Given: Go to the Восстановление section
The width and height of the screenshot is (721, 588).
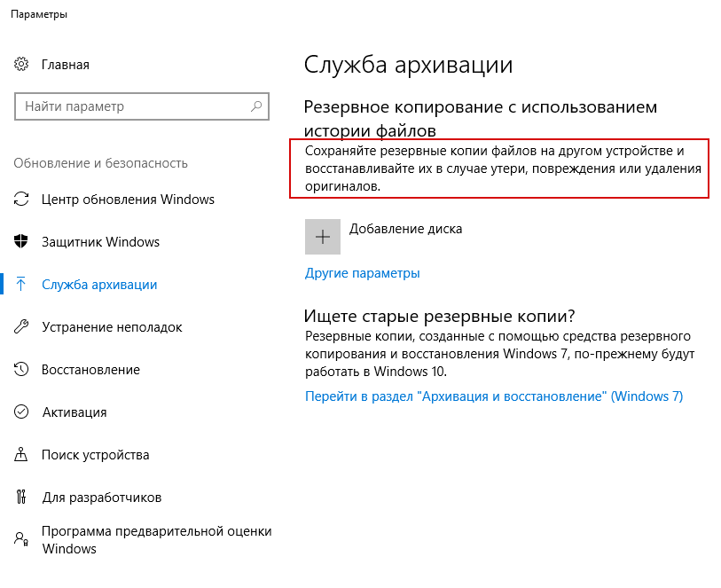Looking at the screenshot, I should click(x=90, y=370).
